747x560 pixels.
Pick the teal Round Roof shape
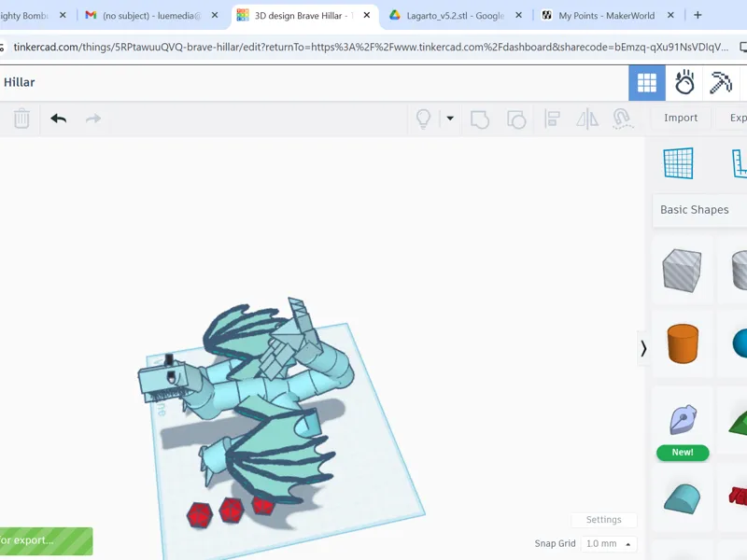[683, 498]
